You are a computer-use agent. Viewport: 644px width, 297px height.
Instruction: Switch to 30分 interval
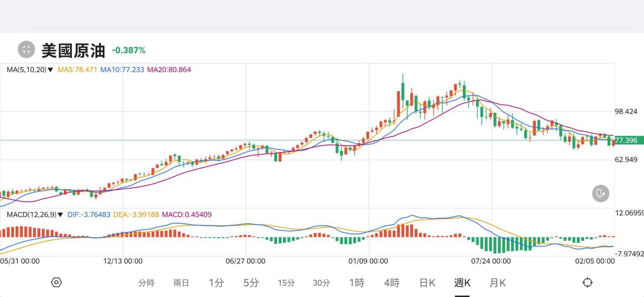321,283
